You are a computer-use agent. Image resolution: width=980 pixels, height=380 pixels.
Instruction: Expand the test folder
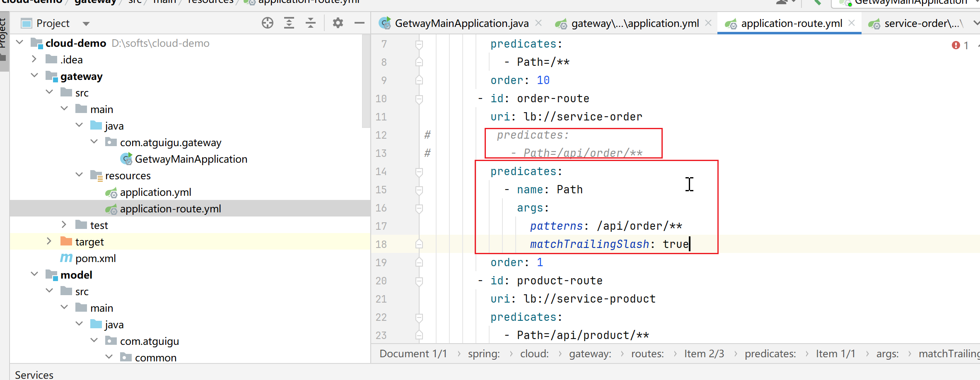pyautogui.click(x=64, y=225)
